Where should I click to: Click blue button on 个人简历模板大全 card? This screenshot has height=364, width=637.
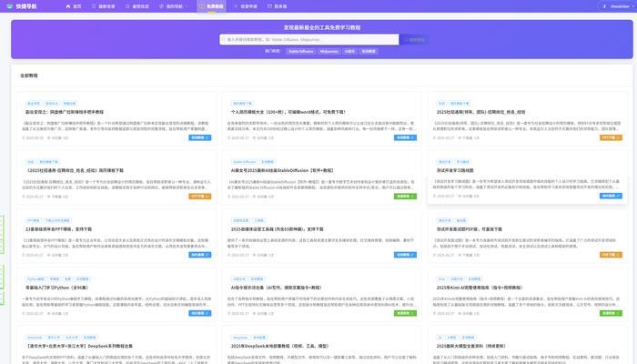[405, 137]
